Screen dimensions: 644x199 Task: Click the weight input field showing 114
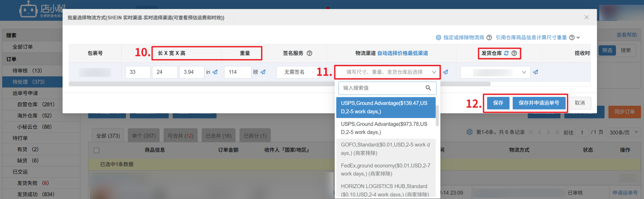tap(238, 72)
